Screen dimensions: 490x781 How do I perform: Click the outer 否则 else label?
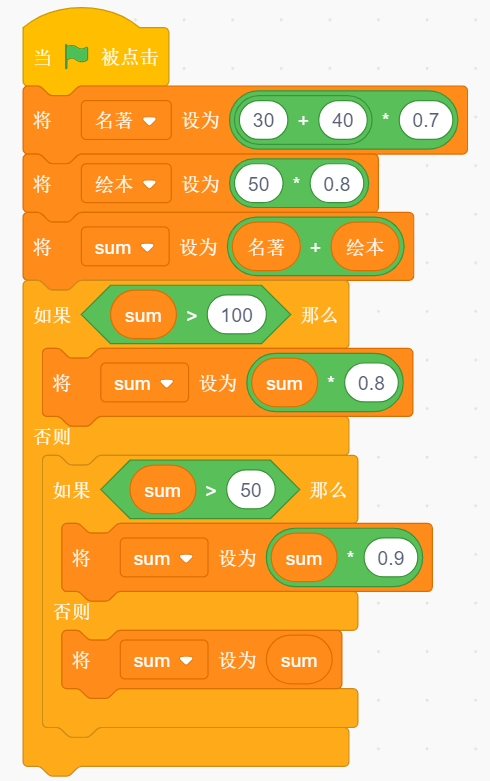(x=52, y=436)
